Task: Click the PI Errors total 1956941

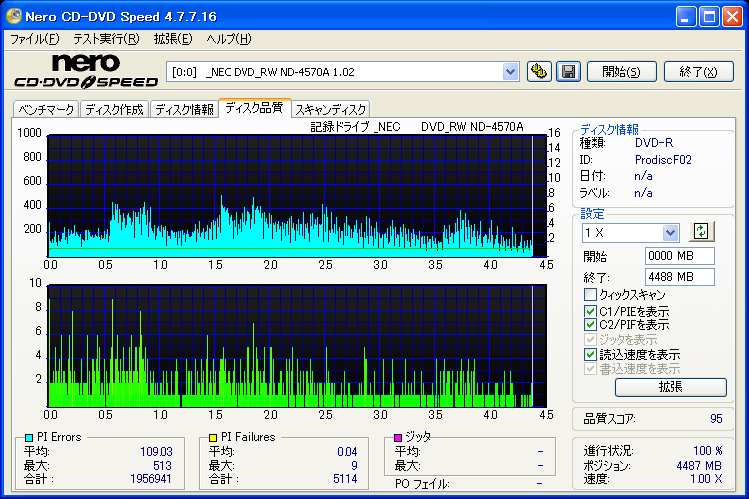Action: (x=150, y=478)
